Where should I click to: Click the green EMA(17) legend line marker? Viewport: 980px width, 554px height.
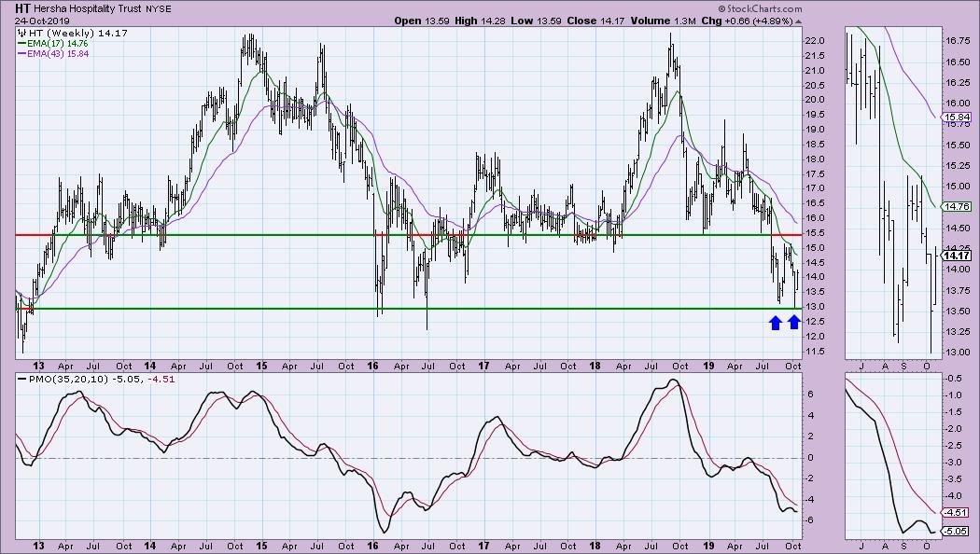pyautogui.click(x=21, y=44)
